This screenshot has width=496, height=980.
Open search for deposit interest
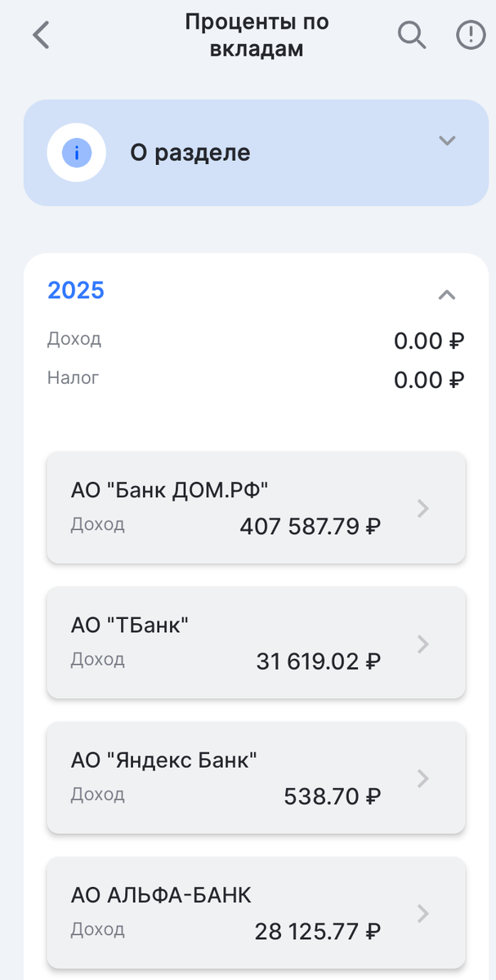[x=411, y=35]
